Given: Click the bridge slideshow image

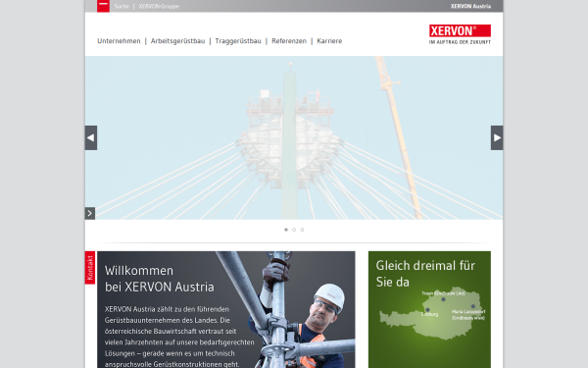Looking at the screenshot, I should coord(294,137).
